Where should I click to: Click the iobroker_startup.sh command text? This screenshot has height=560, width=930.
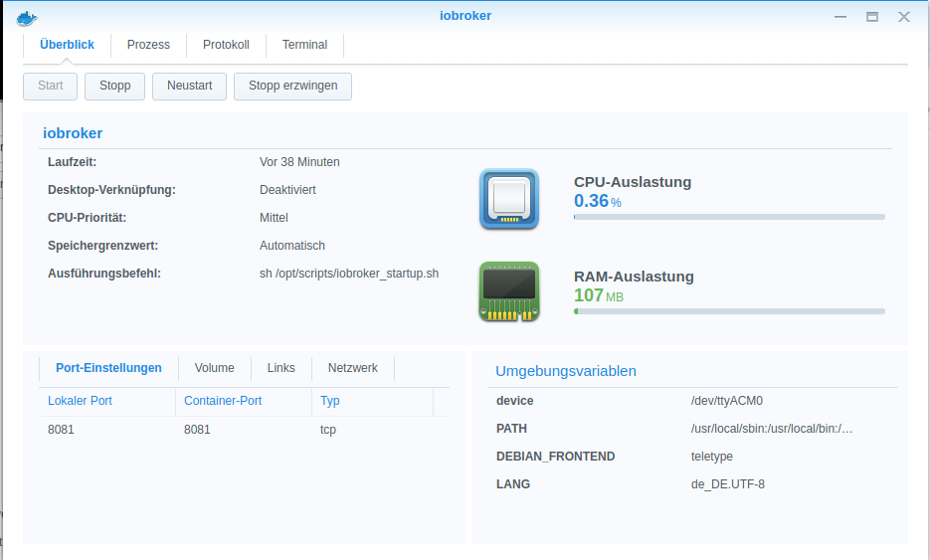[x=349, y=274]
